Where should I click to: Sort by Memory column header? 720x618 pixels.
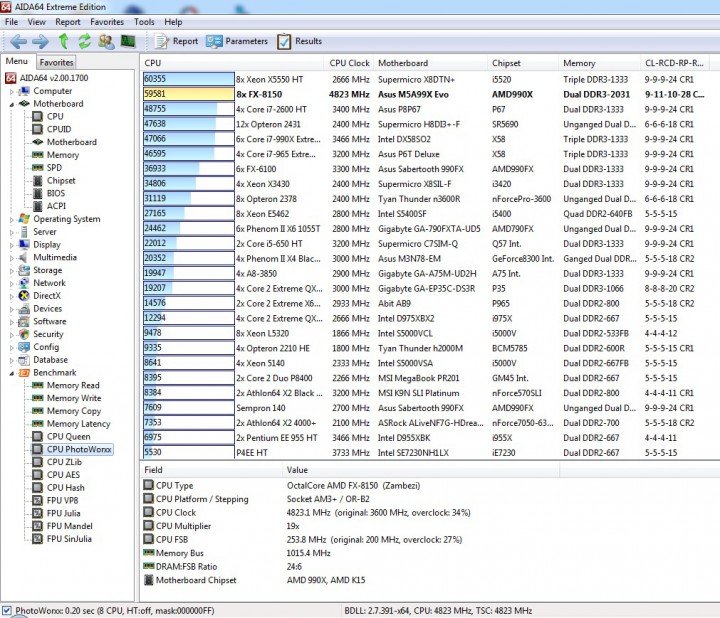tap(599, 63)
